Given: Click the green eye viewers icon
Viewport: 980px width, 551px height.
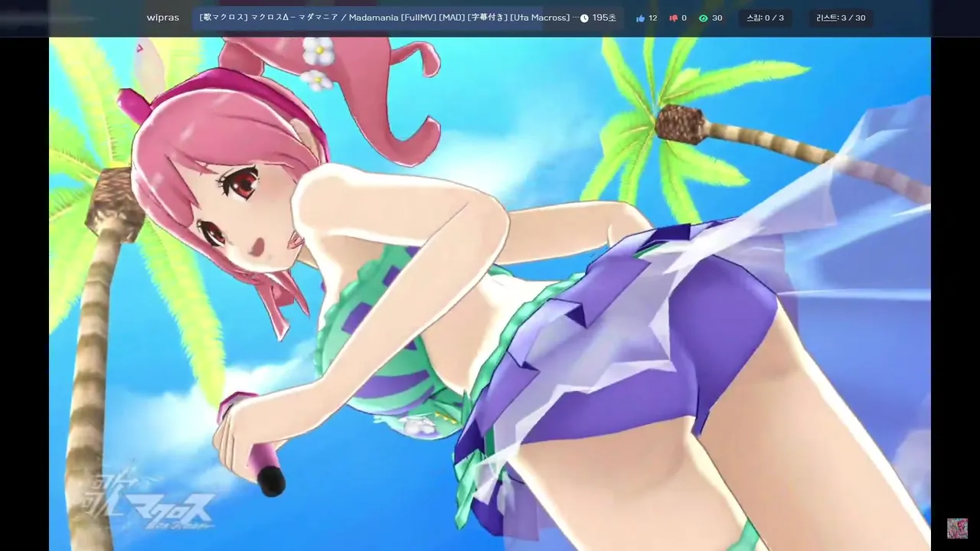Looking at the screenshot, I should pyautogui.click(x=704, y=18).
